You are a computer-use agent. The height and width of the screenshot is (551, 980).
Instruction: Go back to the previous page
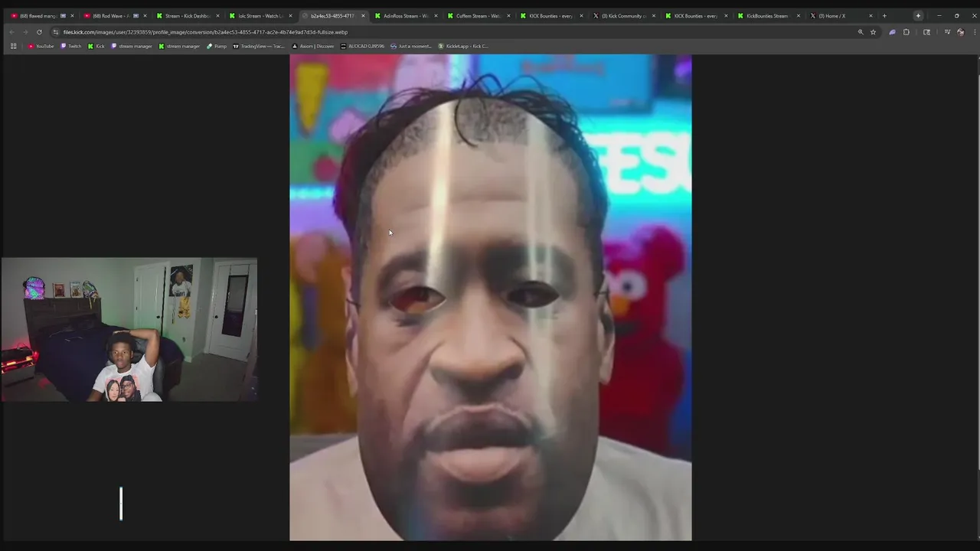(x=11, y=32)
